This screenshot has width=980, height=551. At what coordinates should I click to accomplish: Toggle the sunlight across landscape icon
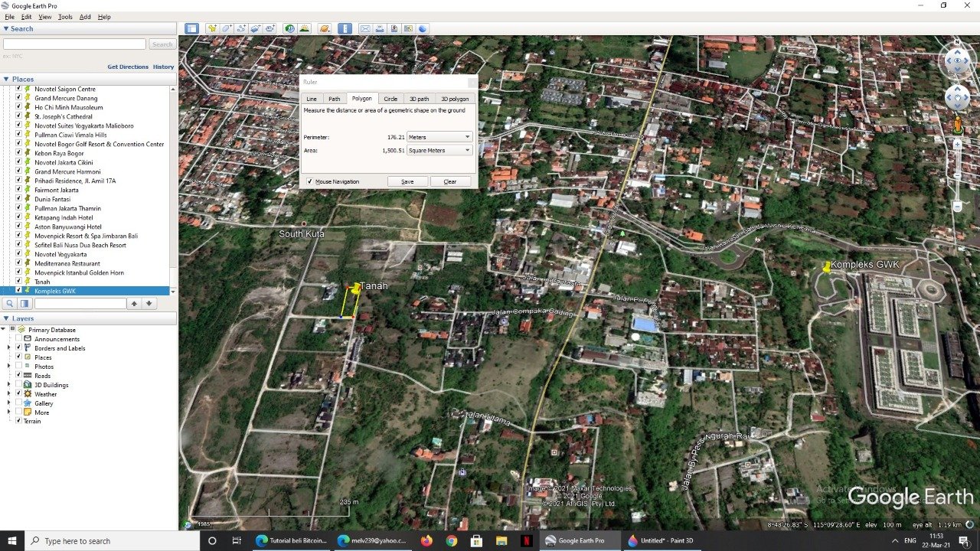point(304,28)
